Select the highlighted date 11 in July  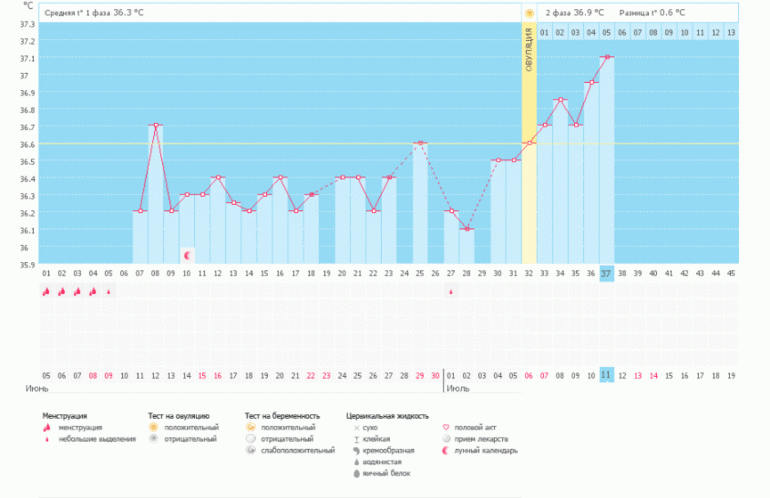606,374
